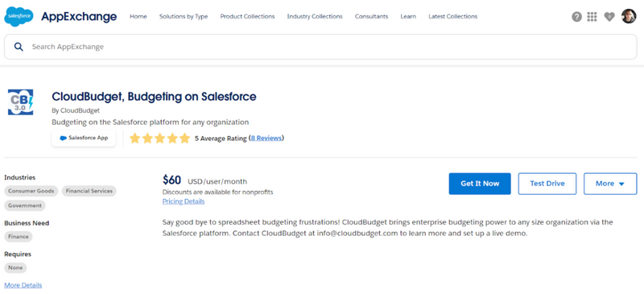Open the user profile avatar
This screenshot has height=294, width=644.
pyautogui.click(x=629, y=16)
